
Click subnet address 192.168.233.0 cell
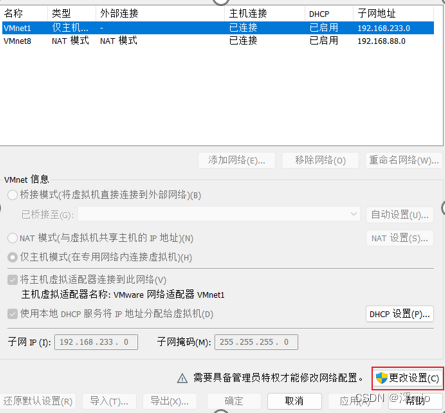[384, 28]
